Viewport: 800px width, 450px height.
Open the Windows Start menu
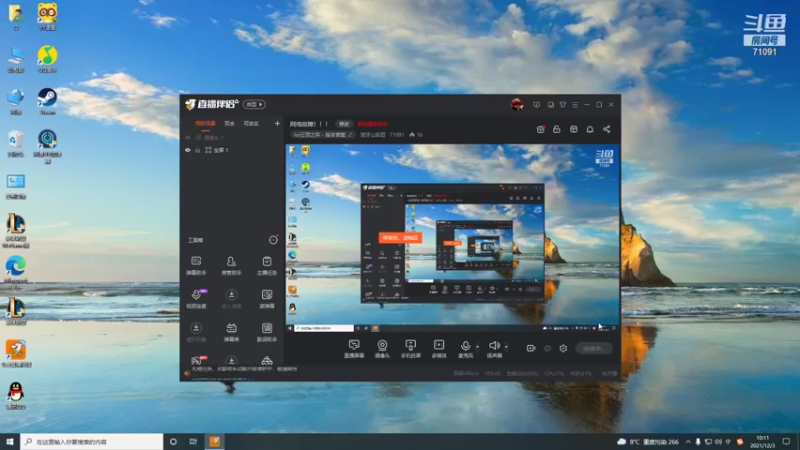tap(10, 442)
